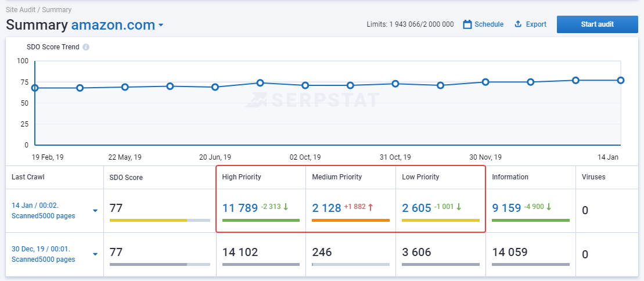Click the 3 606 low priority value
Screen dimensions: 644x281
(416, 252)
